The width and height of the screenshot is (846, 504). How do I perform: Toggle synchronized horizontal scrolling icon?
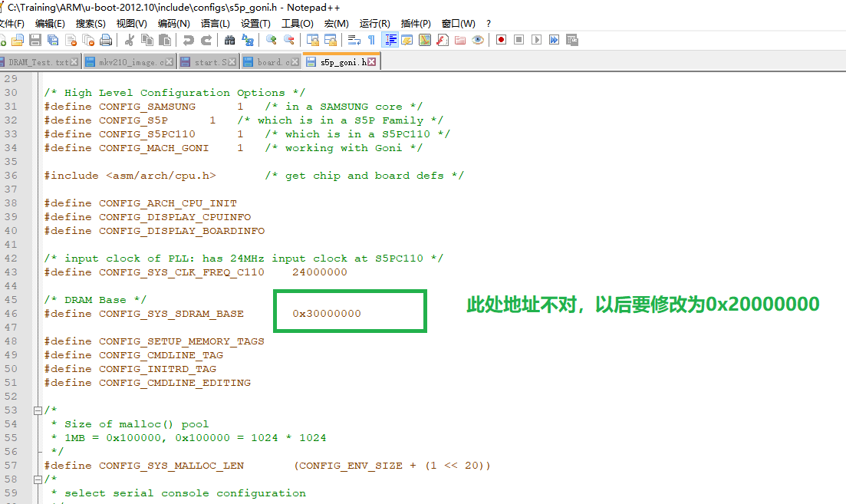click(331, 40)
